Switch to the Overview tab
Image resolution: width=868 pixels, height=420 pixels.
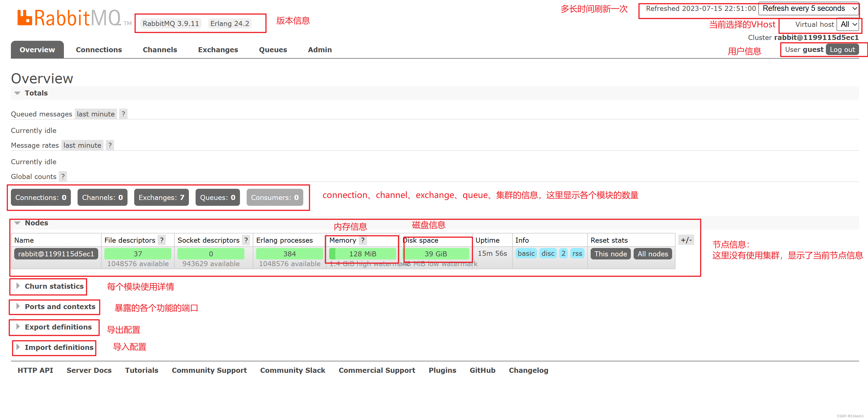tap(37, 50)
